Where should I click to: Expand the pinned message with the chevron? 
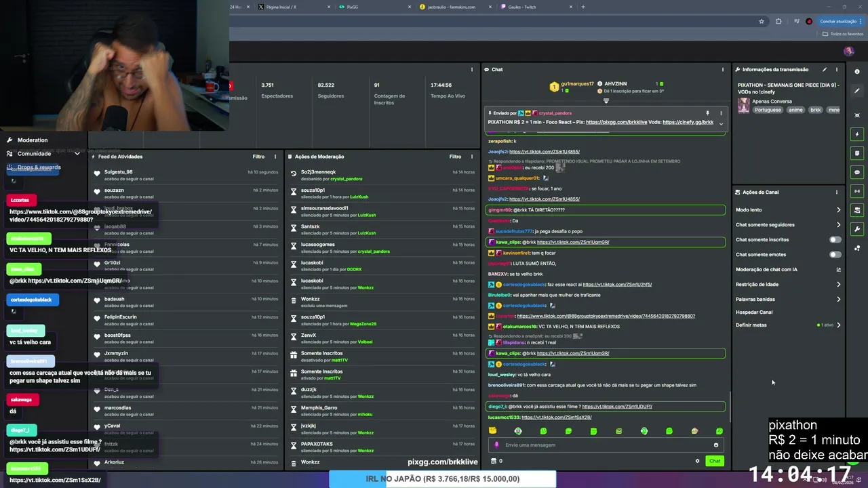pos(721,123)
